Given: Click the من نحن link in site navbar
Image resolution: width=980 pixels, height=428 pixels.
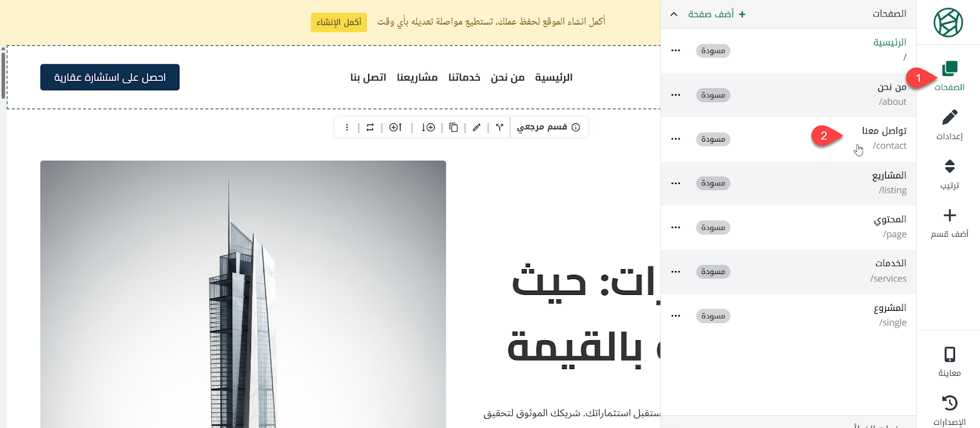Looking at the screenshot, I should click(507, 77).
